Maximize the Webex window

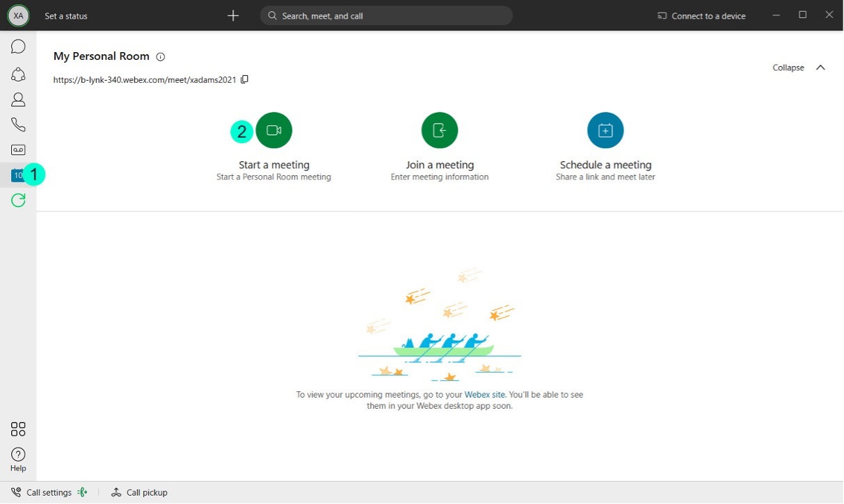(x=802, y=15)
